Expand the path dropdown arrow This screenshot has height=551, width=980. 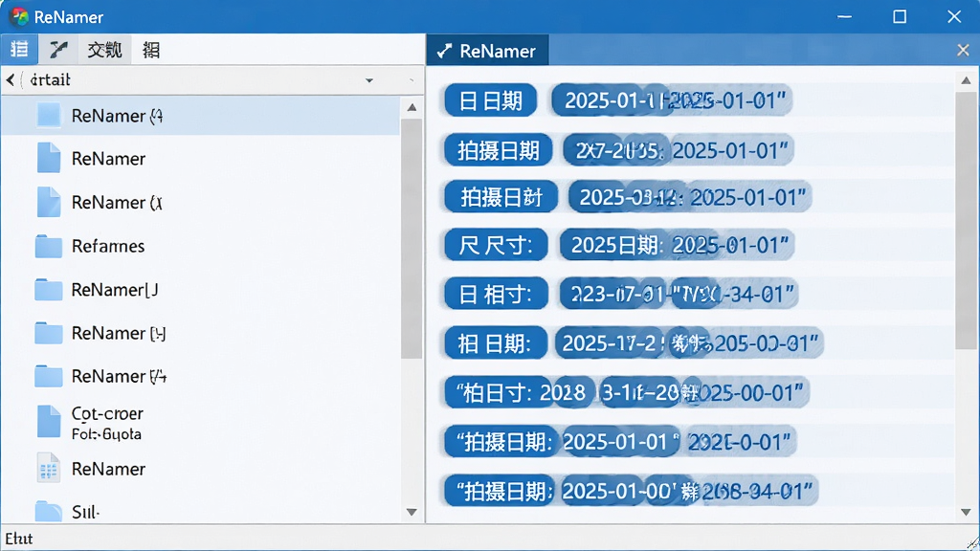point(368,80)
